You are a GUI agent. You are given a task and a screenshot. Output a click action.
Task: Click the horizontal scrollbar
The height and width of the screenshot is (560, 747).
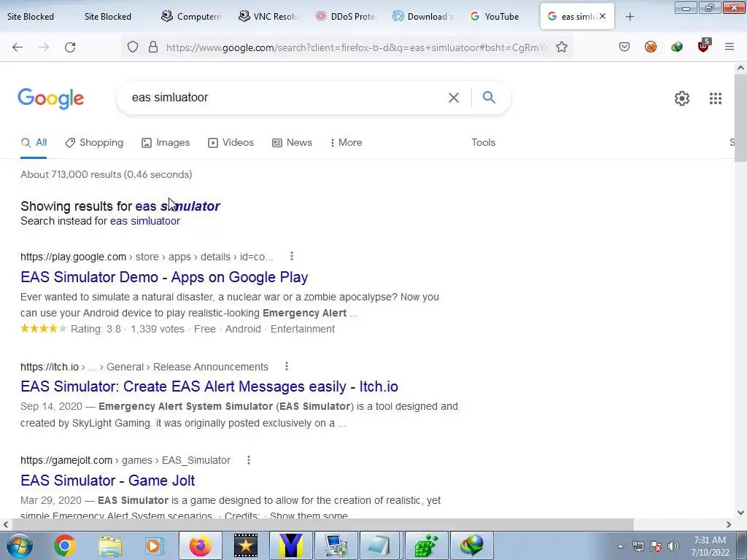pyautogui.click(x=322, y=524)
